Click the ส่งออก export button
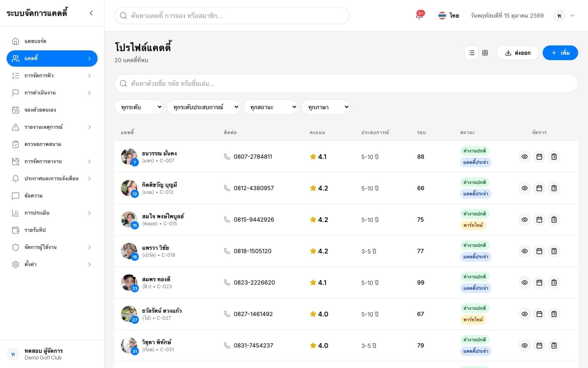Viewport: 588px width, 368px height. tap(518, 53)
